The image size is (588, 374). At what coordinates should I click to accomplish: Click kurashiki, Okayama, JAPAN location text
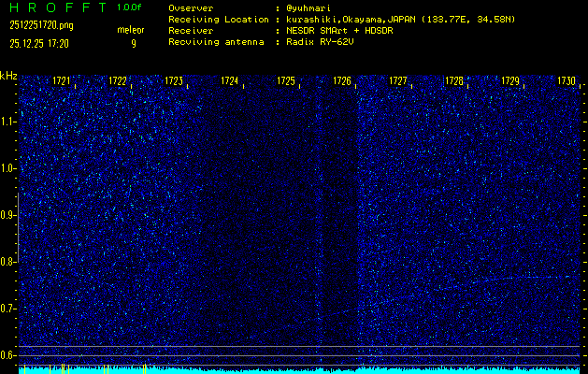coord(400,20)
